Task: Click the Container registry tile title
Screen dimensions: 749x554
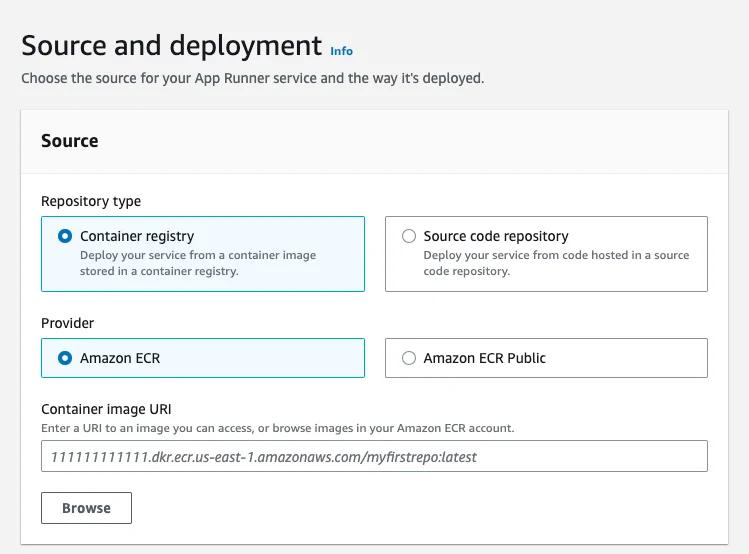Action: [137, 236]
